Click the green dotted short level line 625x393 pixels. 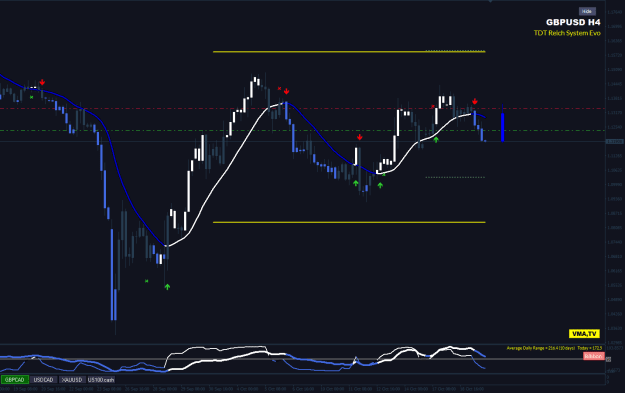tap(455, 177)
